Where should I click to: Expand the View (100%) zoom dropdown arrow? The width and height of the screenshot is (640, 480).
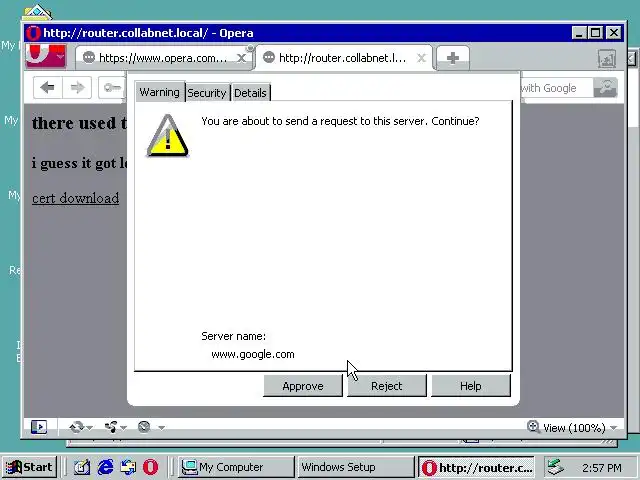point(613,428)
